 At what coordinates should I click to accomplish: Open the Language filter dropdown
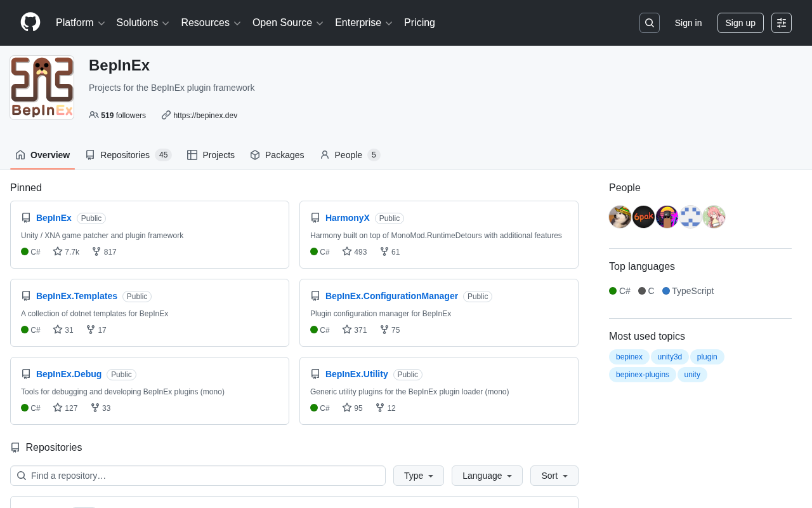click(x=487, y=476)
